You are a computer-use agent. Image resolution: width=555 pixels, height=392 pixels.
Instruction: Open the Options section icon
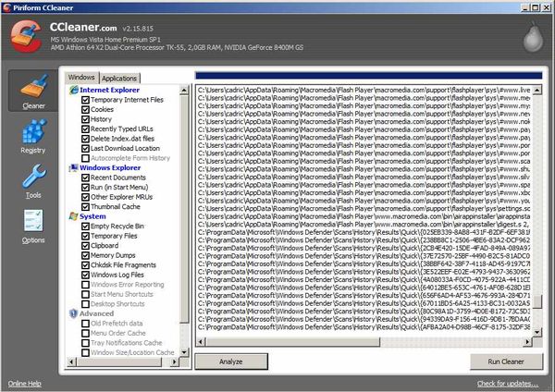coord(33,223)
